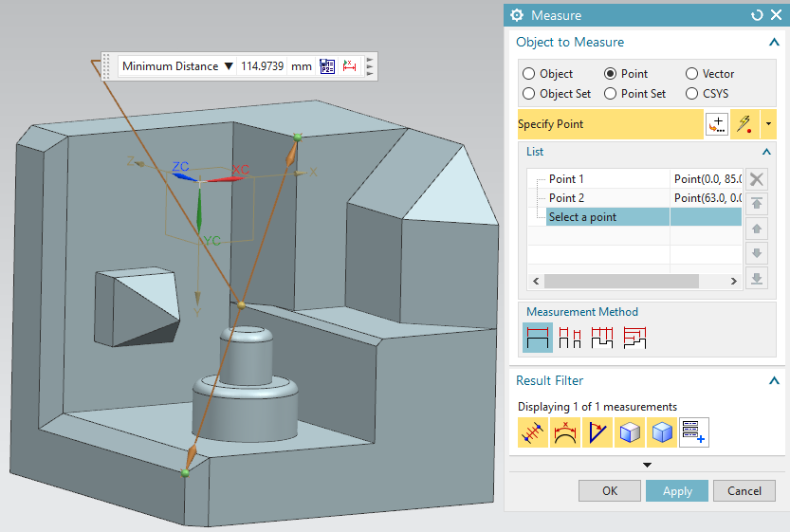The image size is (790, 532).
Task: Remove the selected list item with the X icon
Action: (x=756, y=179)
